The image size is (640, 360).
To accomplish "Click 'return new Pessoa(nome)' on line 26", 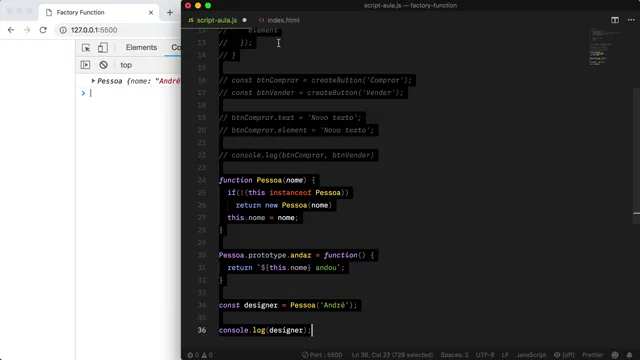I will [284, 205].
